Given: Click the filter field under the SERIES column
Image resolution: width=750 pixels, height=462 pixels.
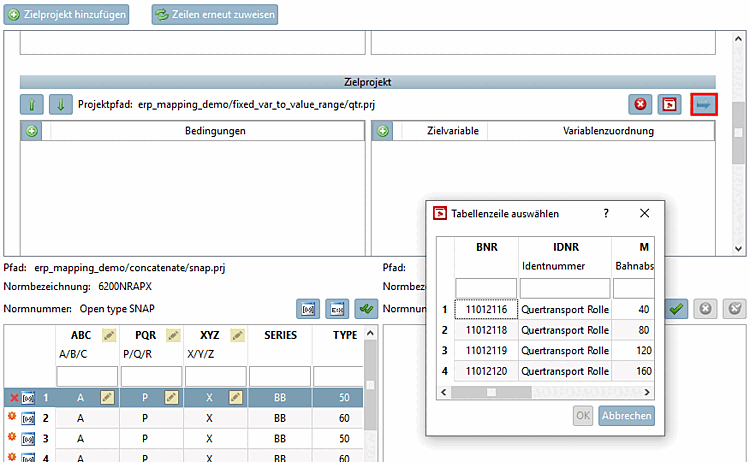Looking at the screenshot, I should point(280,376).
